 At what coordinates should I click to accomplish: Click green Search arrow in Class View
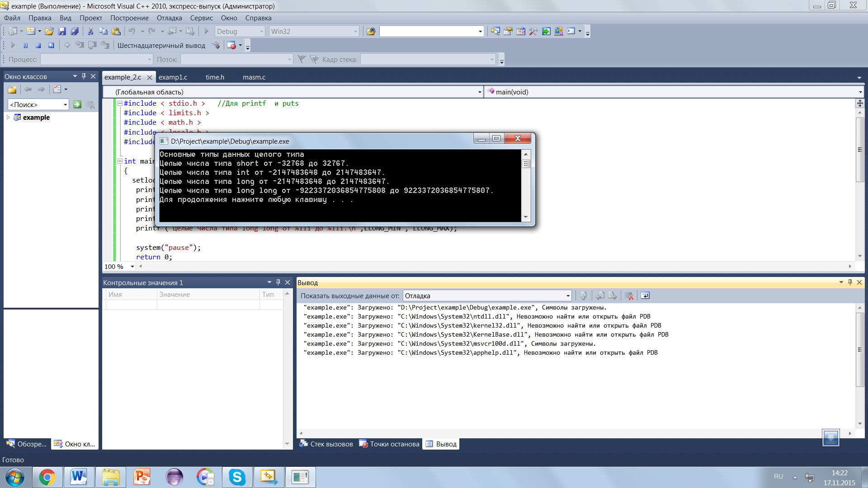[77, 104]
